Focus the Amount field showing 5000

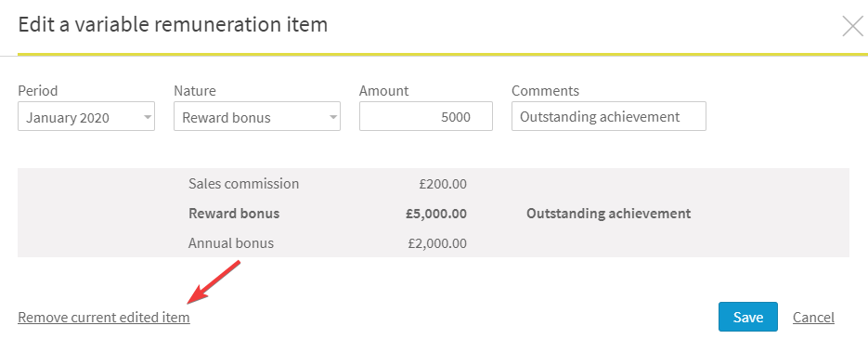426,116
